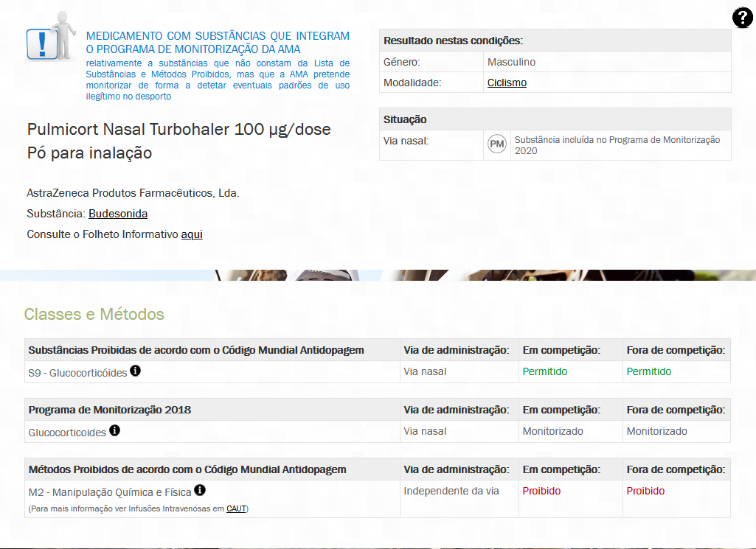Screen dimensions: 756x549
Task: Open the CAUT link for intravenous infusions
Action: (236, 508)
